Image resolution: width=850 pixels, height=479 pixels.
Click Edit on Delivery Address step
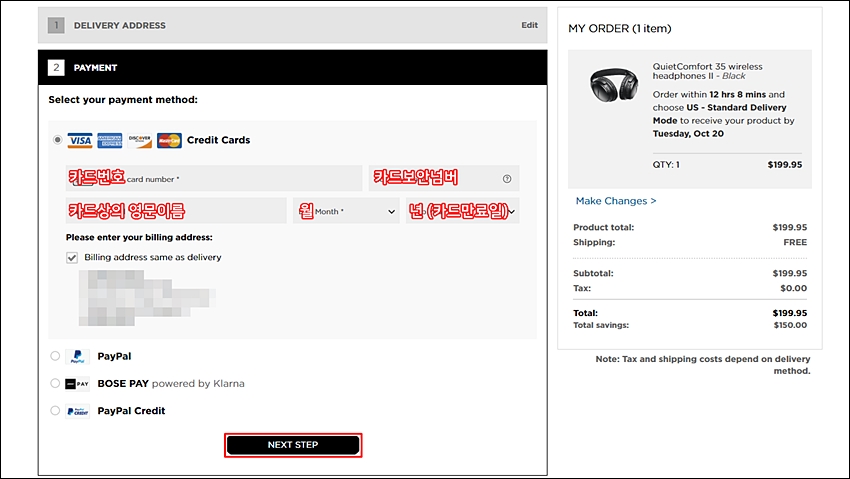pos(530,25)
